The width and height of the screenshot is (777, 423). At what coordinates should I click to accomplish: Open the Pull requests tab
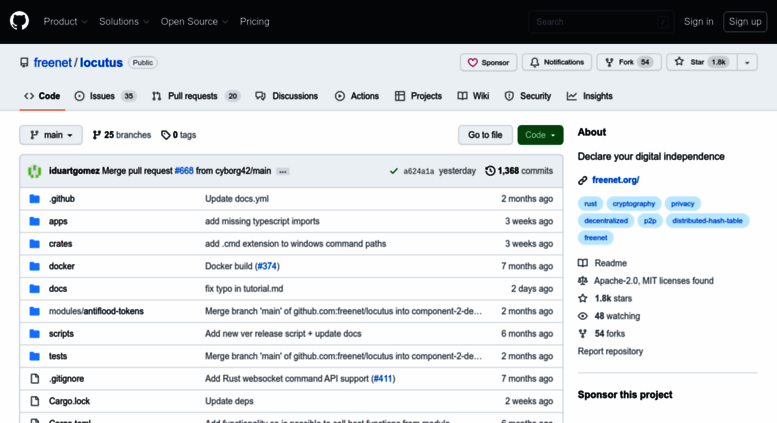(196, 96)
